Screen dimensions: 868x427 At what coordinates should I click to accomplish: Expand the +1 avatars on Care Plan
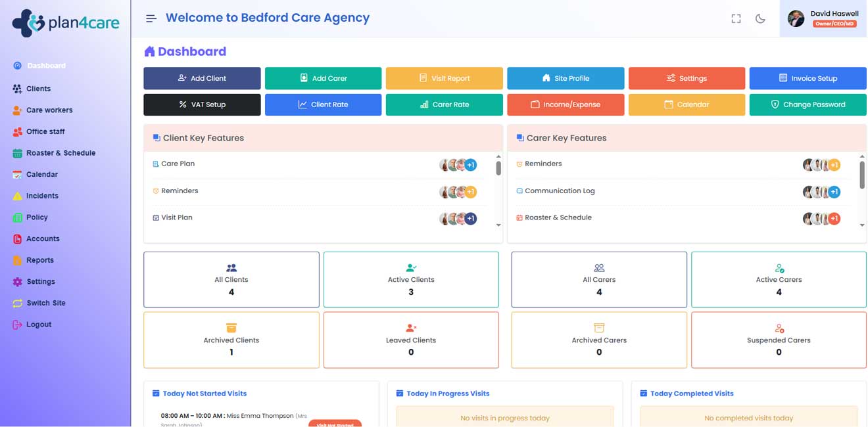[x=471, y=165]
